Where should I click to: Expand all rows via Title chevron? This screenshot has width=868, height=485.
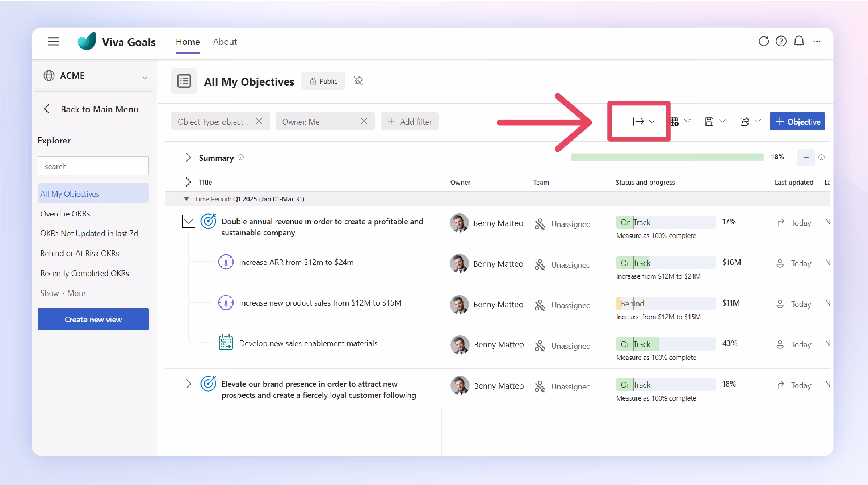click(188, 182)
